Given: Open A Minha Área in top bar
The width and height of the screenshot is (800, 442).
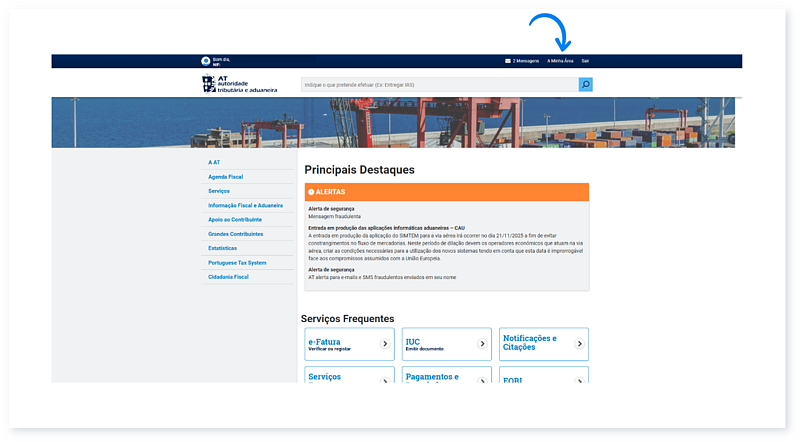Looking at the screenshot, I should [x=560, y=61].
